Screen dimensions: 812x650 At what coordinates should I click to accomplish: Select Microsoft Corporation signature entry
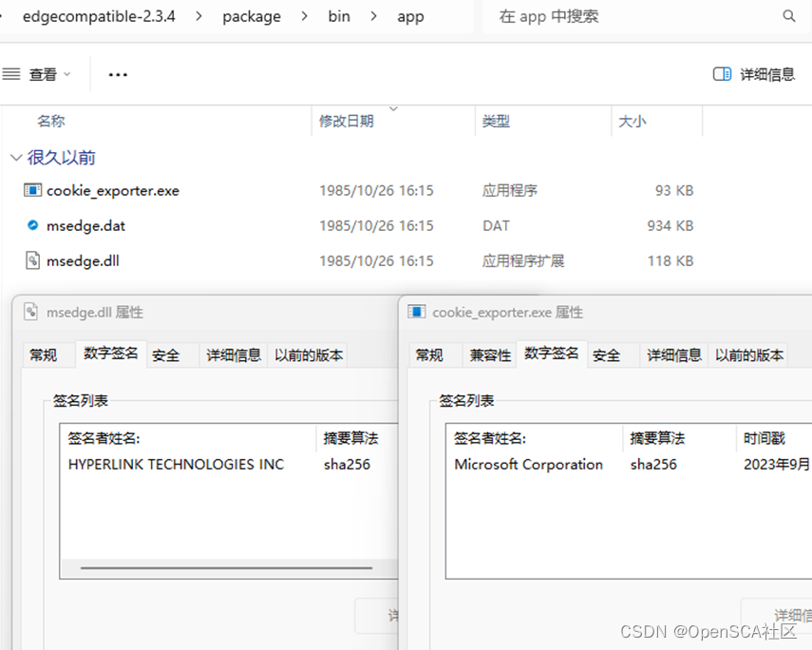[529, 464]
